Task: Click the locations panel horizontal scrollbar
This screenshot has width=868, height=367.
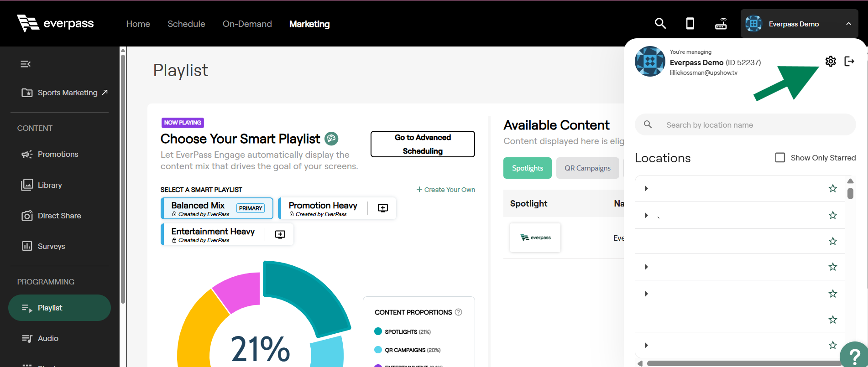Action: [x=744, y=363]
